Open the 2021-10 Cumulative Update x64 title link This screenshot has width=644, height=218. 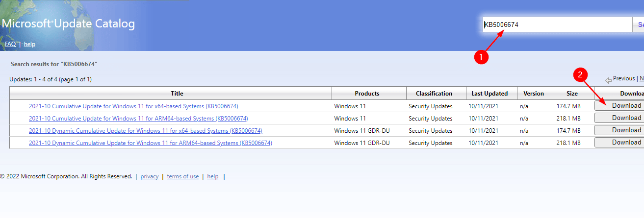(x=133, y=106)
